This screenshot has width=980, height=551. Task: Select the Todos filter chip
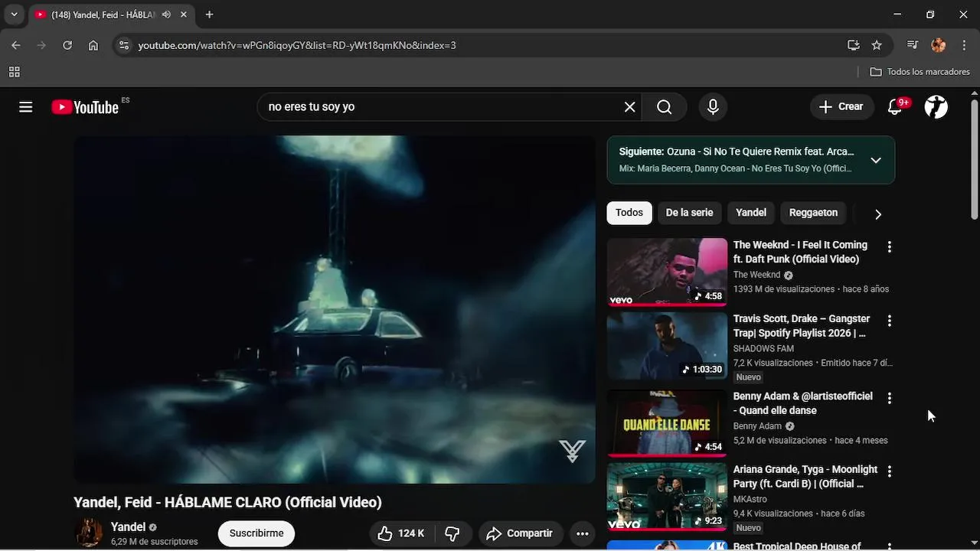(629, 213)
